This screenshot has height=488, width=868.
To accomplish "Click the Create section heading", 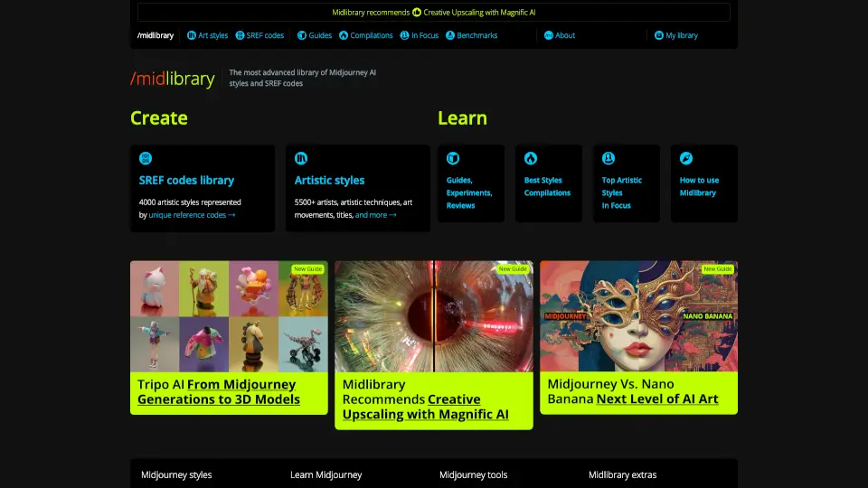I will (x=159, y=117).
